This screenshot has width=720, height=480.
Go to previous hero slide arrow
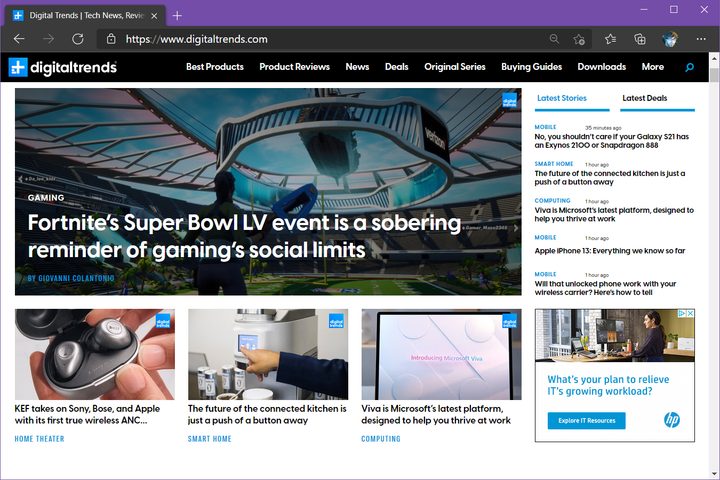click(20, 179)
